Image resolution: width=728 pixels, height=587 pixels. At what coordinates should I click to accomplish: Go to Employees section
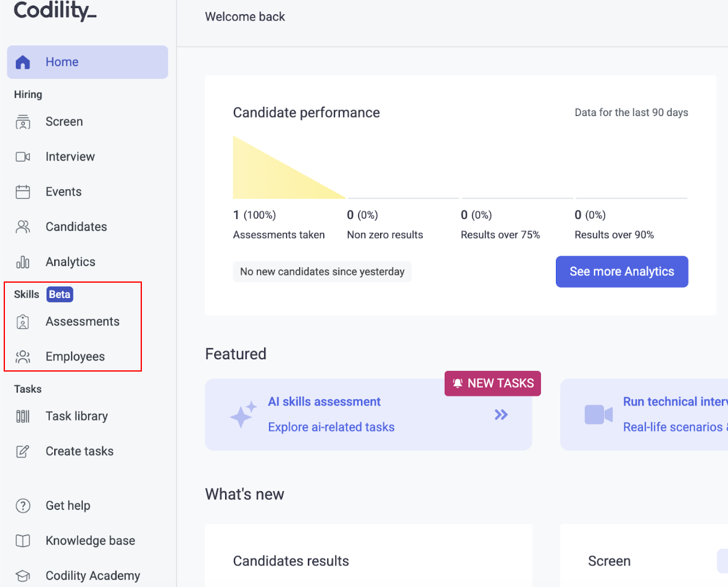(x=75, y=357)
